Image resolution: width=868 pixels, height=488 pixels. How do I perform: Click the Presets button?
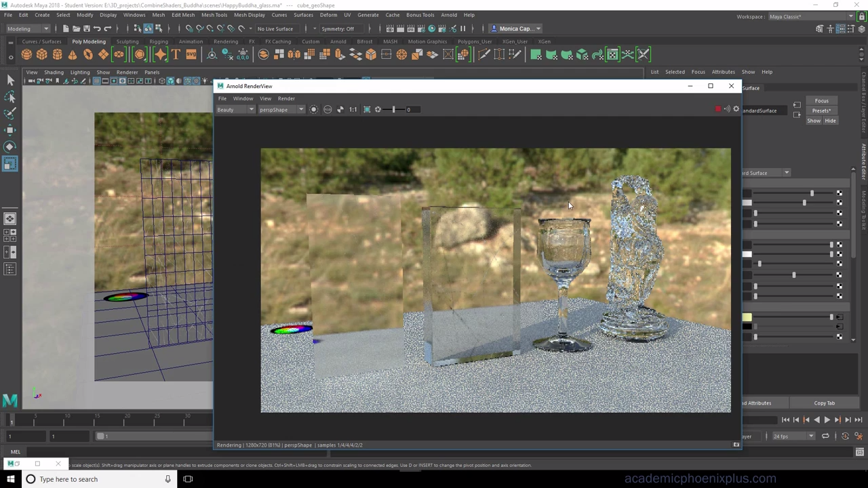(x=821, y=110)
